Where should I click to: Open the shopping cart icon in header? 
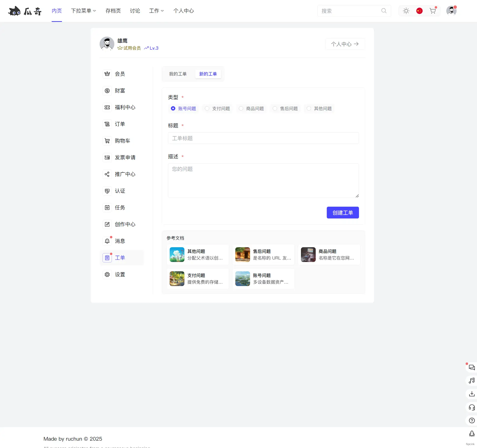432,11
